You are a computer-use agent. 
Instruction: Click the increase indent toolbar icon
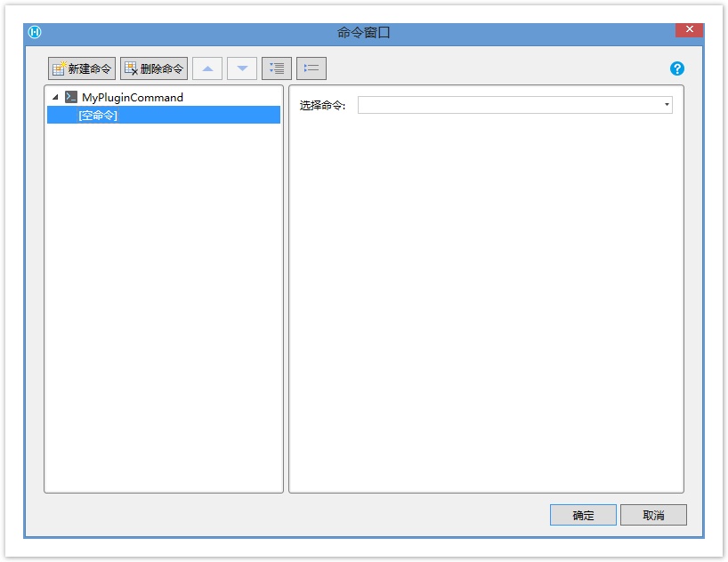click(277, 68)
